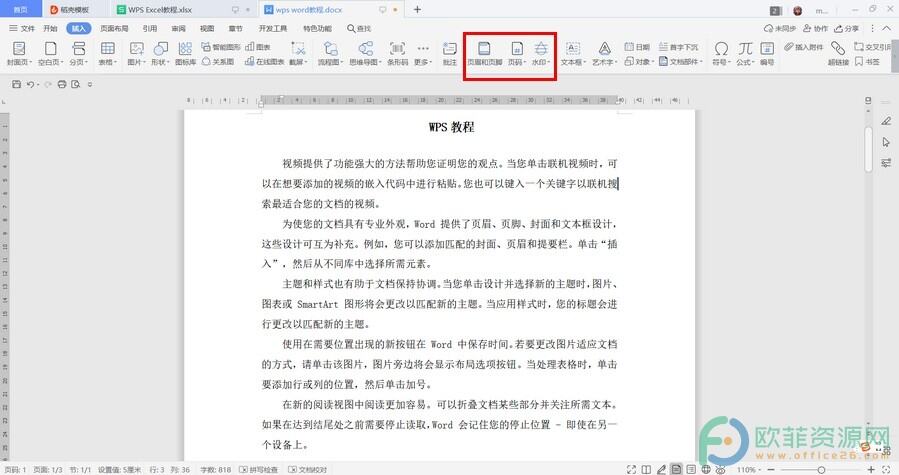Switch to the 页面布局 page layout tab
899x475 pixels.
click(x=114, y=28)
